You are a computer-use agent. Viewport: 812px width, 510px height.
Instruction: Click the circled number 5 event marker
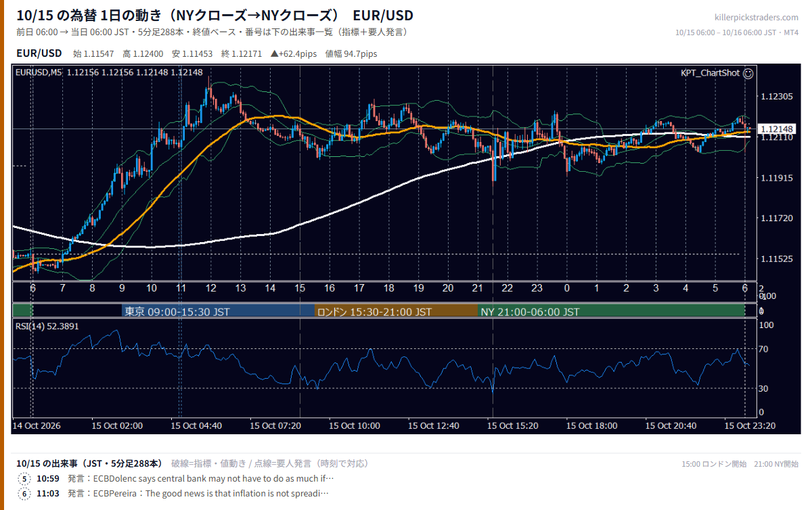coord(24,479)
